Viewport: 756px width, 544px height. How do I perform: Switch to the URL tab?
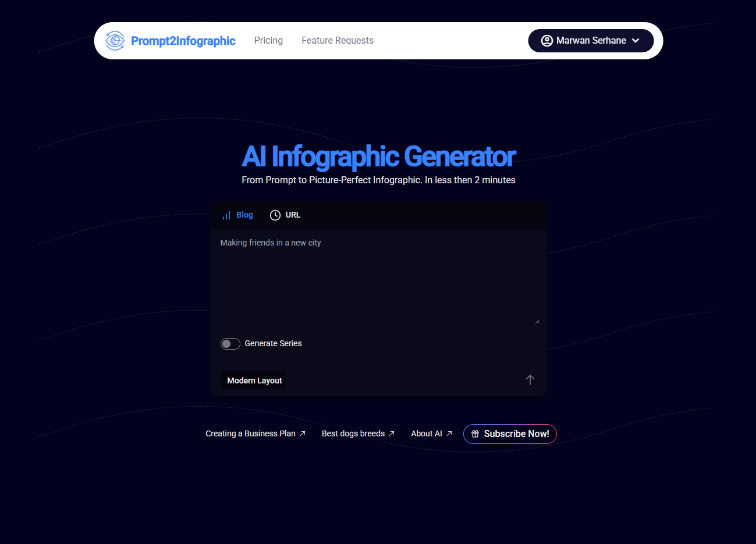(x=292, y=215)
